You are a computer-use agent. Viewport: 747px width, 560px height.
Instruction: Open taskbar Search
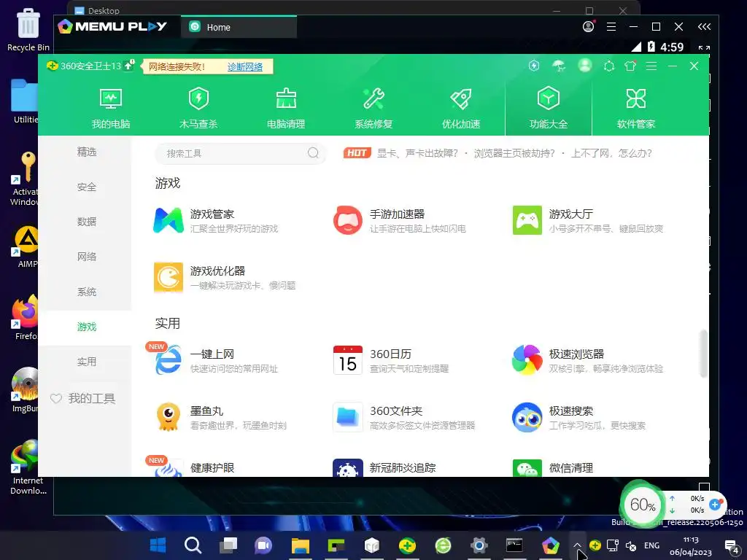[193, 545]
